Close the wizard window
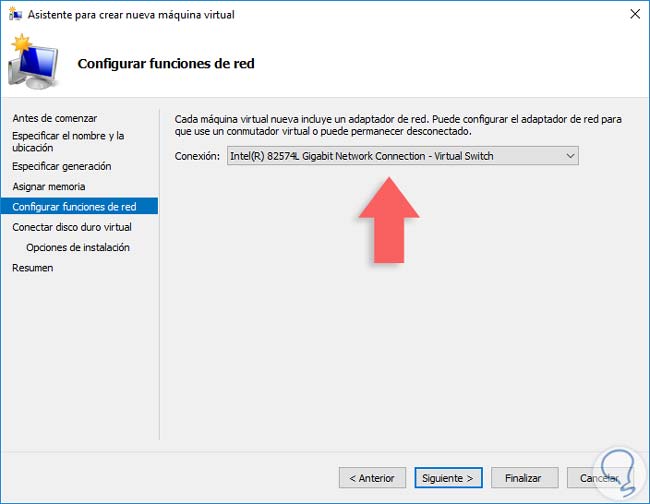 [x=631, y=14]
